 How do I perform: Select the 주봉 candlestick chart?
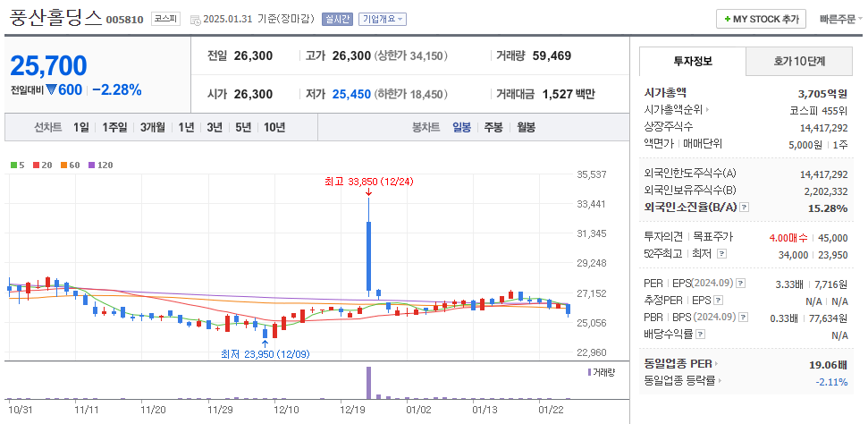point(493,128)
